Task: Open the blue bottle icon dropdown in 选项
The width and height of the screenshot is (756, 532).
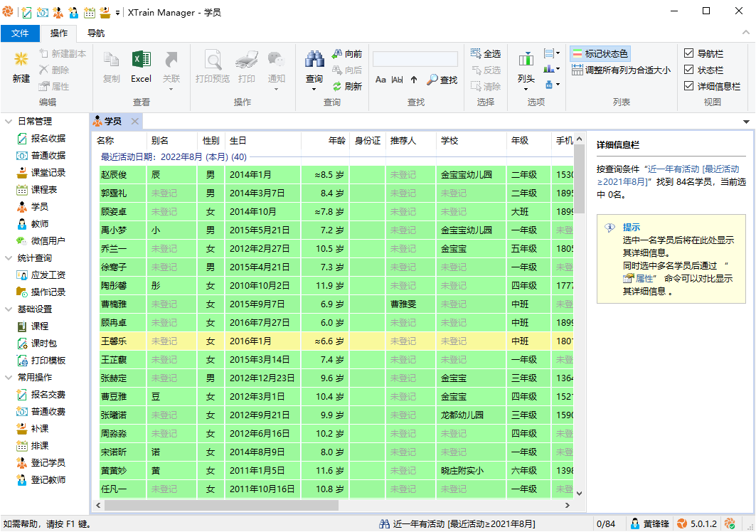Action: [x=552, y=85]
